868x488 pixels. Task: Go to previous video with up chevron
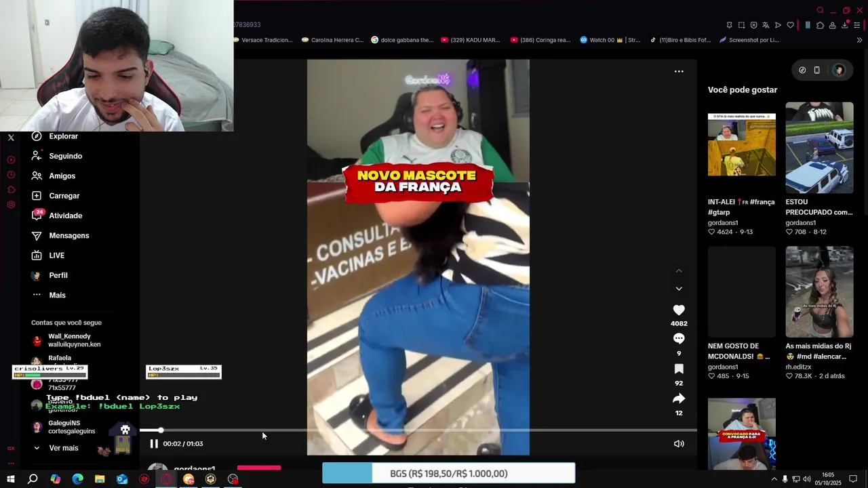679,270
